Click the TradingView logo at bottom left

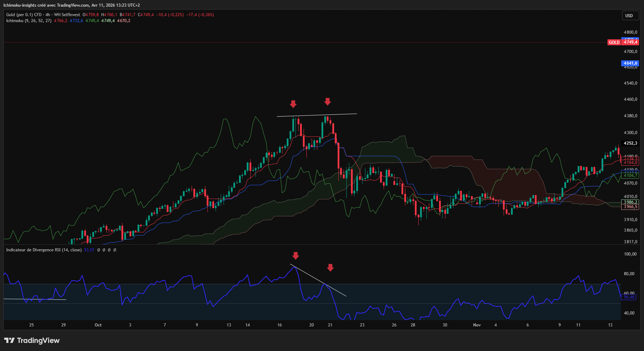coord(32,340)
